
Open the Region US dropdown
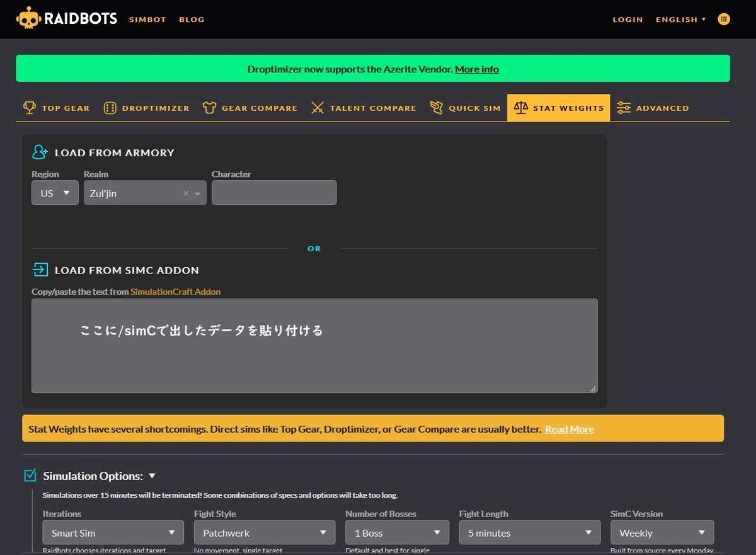click(55, 193)
